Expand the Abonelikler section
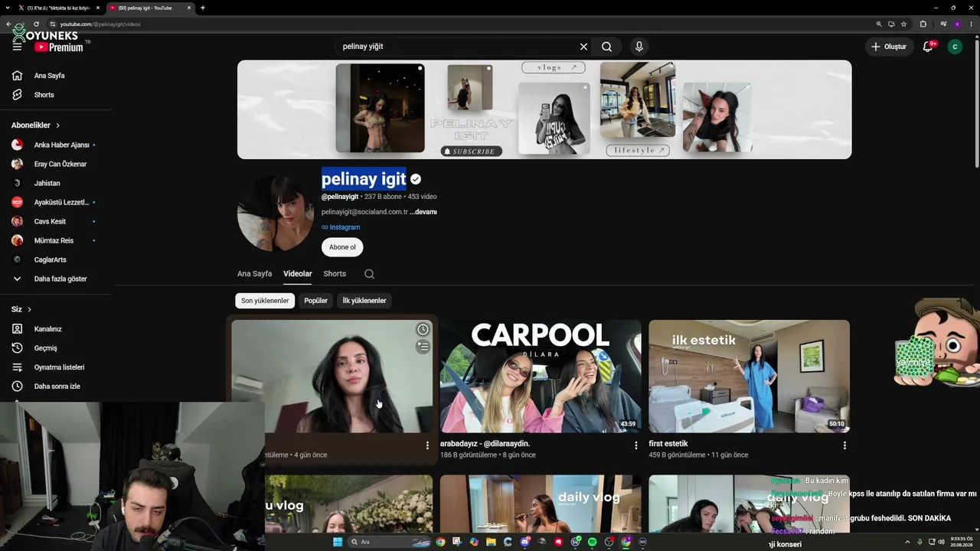Screen dimensions: 980x551 pyautogui.click(x=35, y=126)
